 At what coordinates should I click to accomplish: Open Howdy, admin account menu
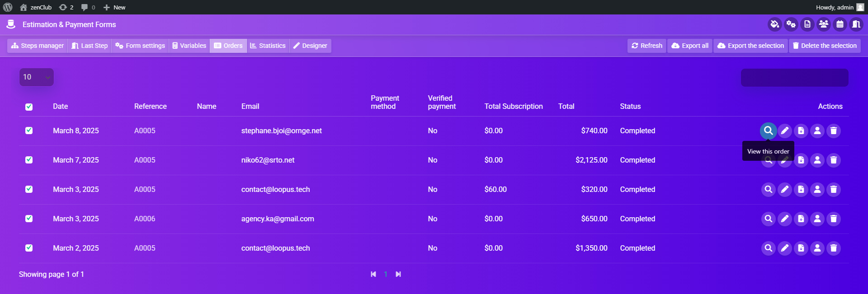click(840, 7)
